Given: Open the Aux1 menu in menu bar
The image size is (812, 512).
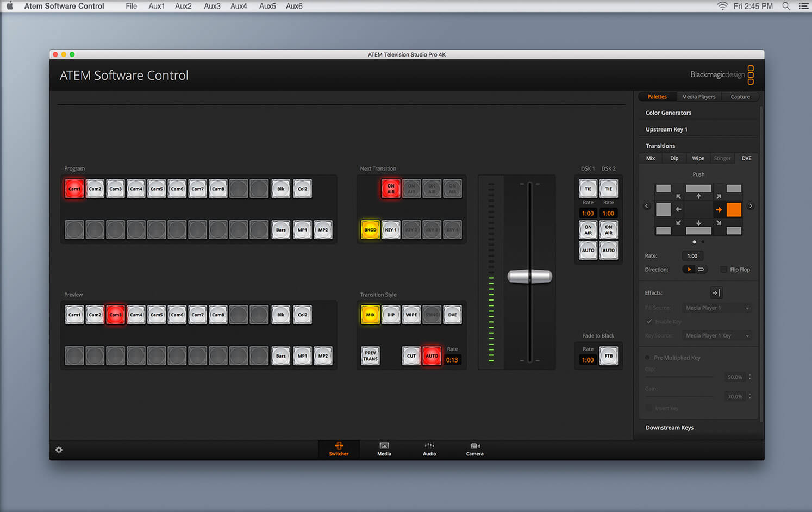Looking at the screenshot, I should click(157, 6).
